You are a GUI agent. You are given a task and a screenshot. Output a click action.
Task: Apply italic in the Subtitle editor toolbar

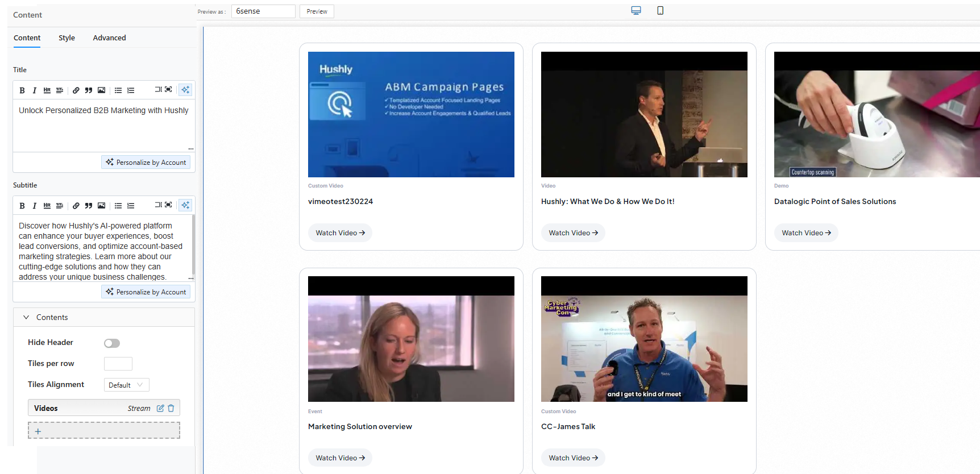tap(35, 206)
